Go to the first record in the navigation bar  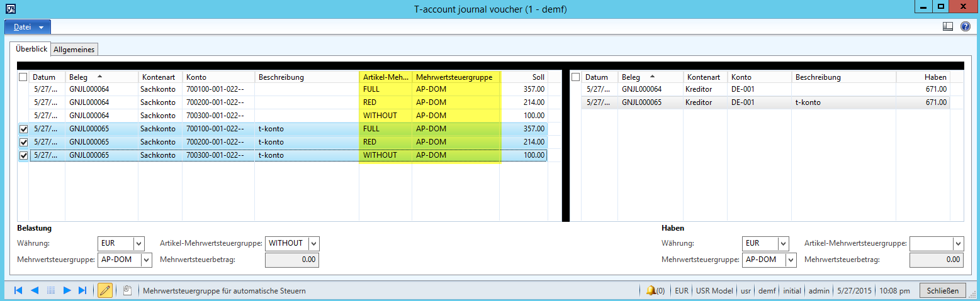pyautogui.click(x=18, y=290)
